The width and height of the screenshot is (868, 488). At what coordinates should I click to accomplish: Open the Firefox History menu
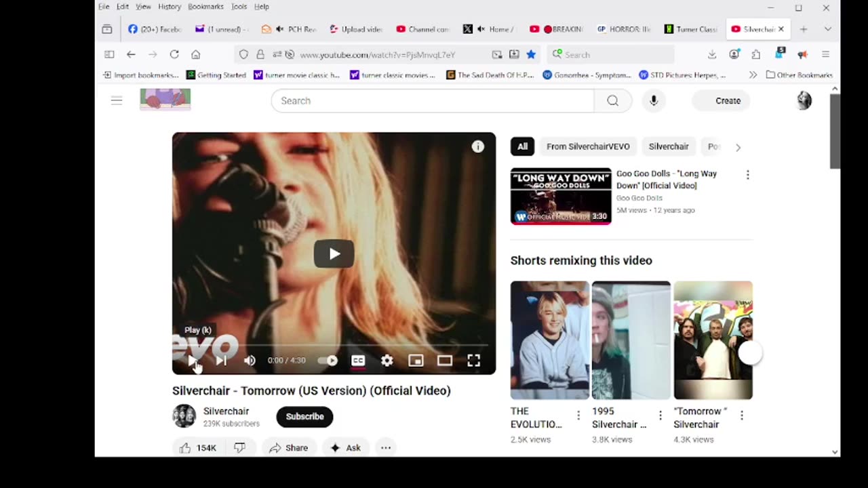point(170,7)
